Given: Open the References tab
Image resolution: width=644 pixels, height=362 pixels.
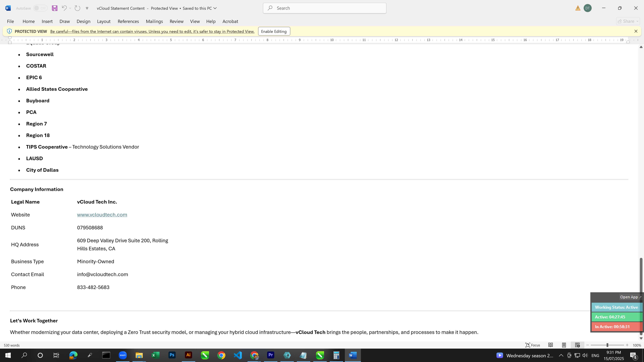Looking at the screenshot, I should point(128,21).
